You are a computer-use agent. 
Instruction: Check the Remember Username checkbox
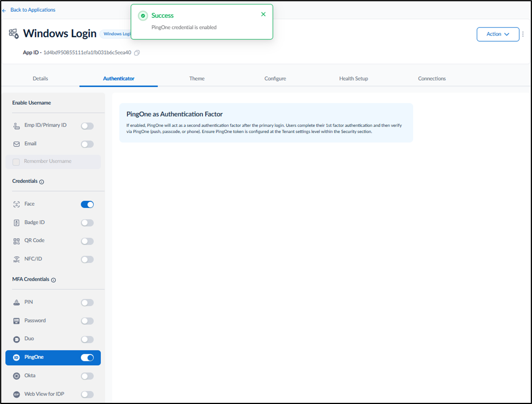[16, 162]
